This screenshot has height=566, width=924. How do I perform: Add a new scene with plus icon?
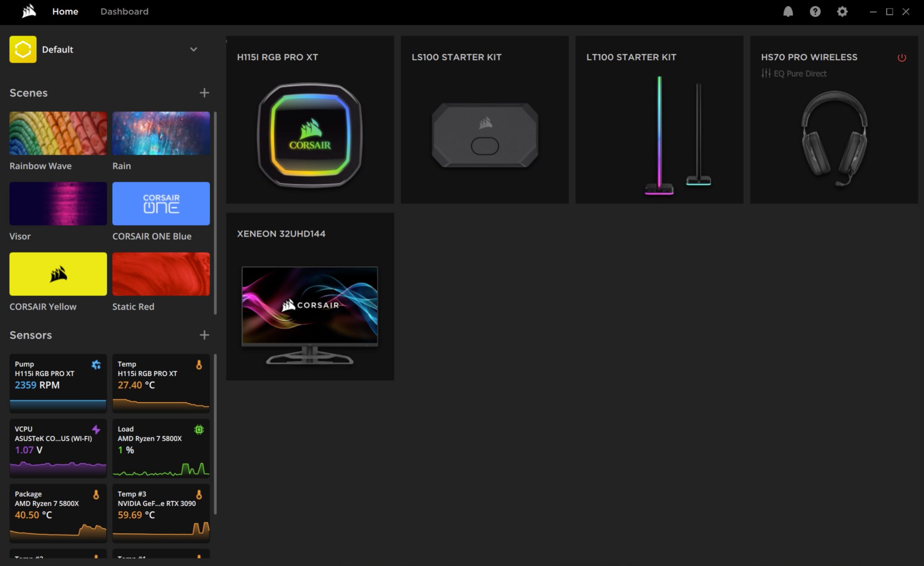(x=204, y=93)
